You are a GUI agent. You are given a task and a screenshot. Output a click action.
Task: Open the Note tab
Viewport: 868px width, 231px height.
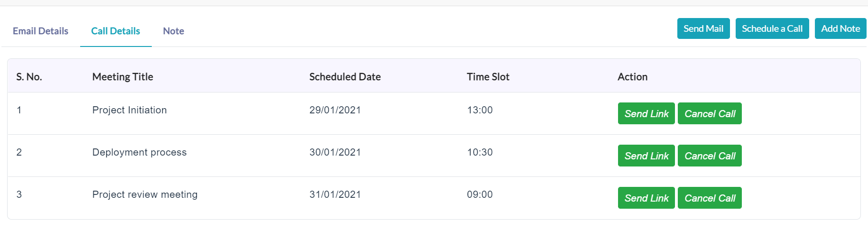coord(174,31)
